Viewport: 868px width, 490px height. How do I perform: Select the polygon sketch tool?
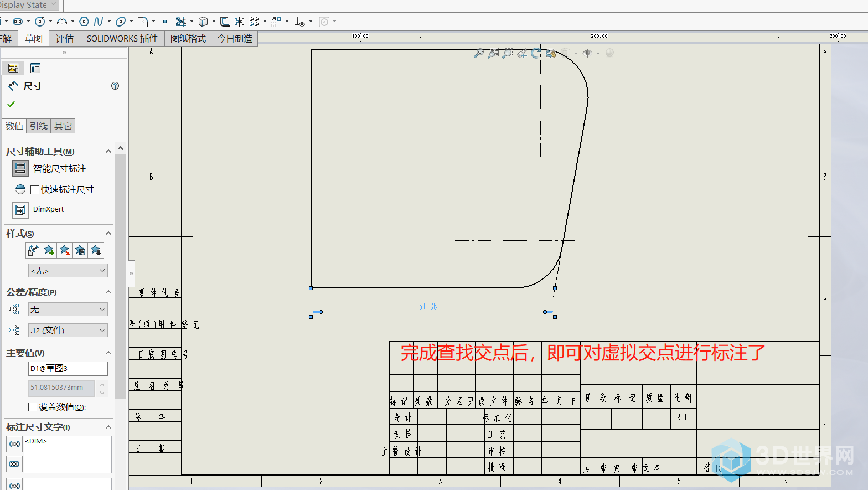coord(84,22)
